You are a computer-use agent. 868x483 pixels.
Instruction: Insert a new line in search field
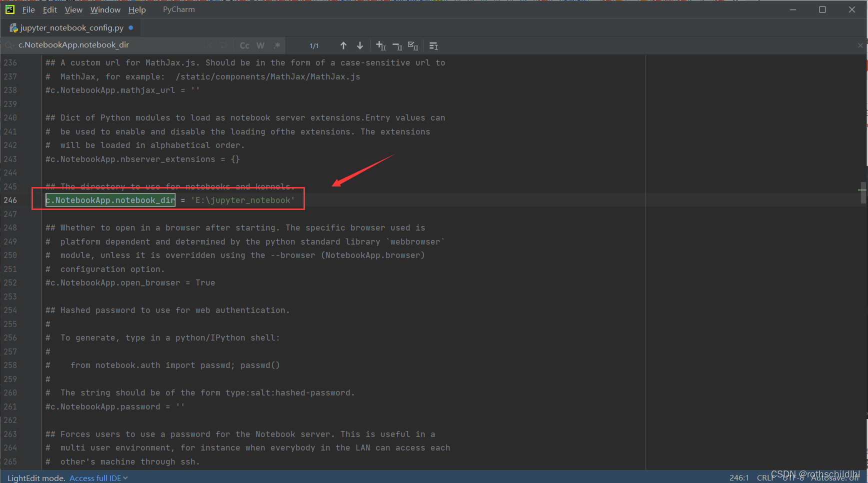pyautogui.click(x=223, y=45)
